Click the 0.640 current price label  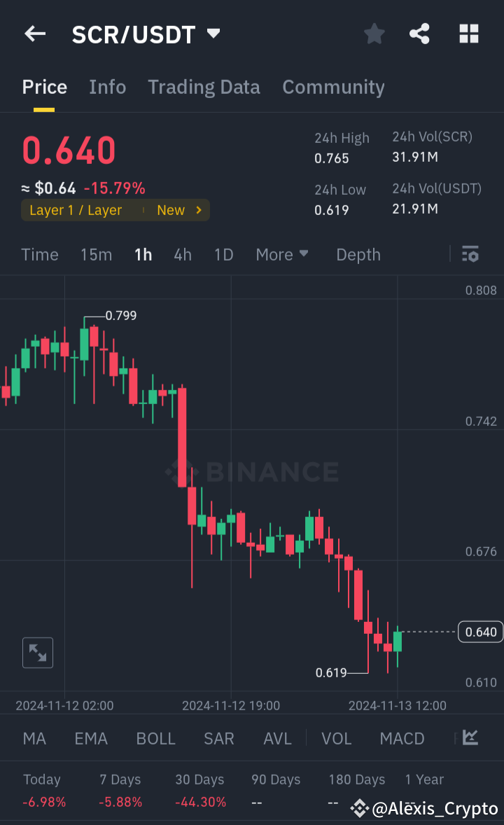(480, 631)
